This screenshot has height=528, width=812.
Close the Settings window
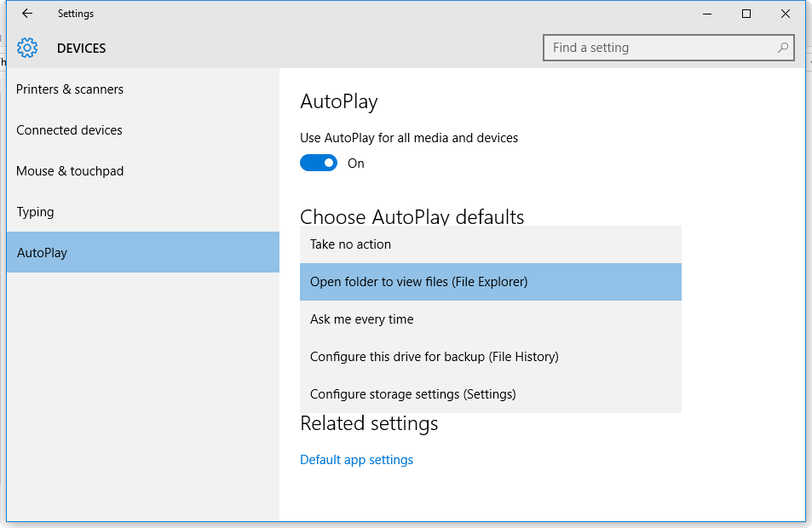tap(786, 14)
